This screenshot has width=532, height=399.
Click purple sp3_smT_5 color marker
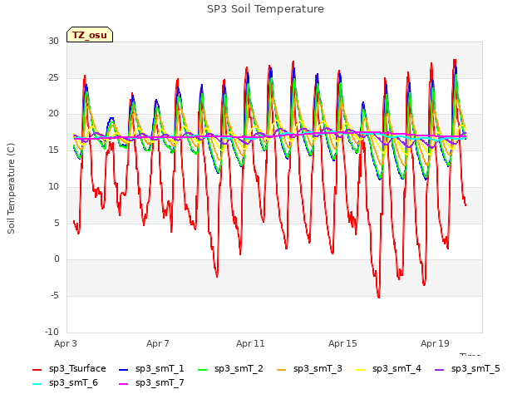pyautogui.click(x=440, y=369)
